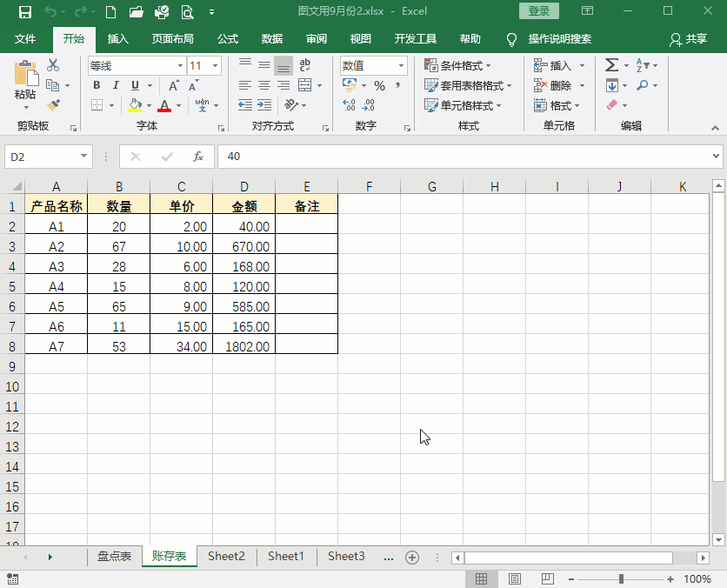Switch to the 页面布局 ribbon tab
727x588 pixels.
click(173, 39)
